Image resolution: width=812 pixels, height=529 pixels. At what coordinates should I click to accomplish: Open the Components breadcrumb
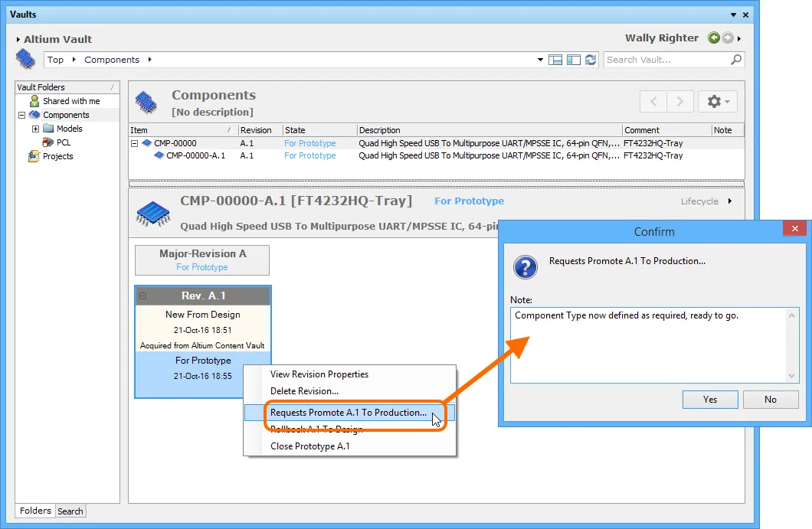[x=112, y=60]
